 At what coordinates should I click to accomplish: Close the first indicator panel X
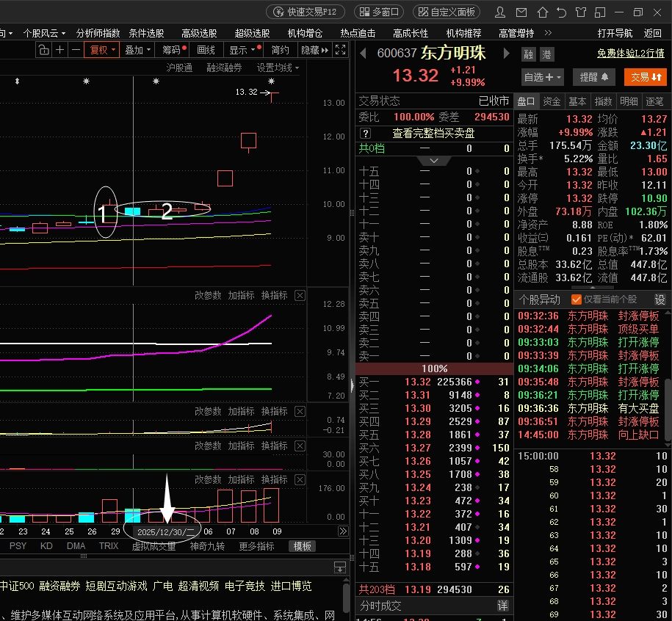(300, 295)
